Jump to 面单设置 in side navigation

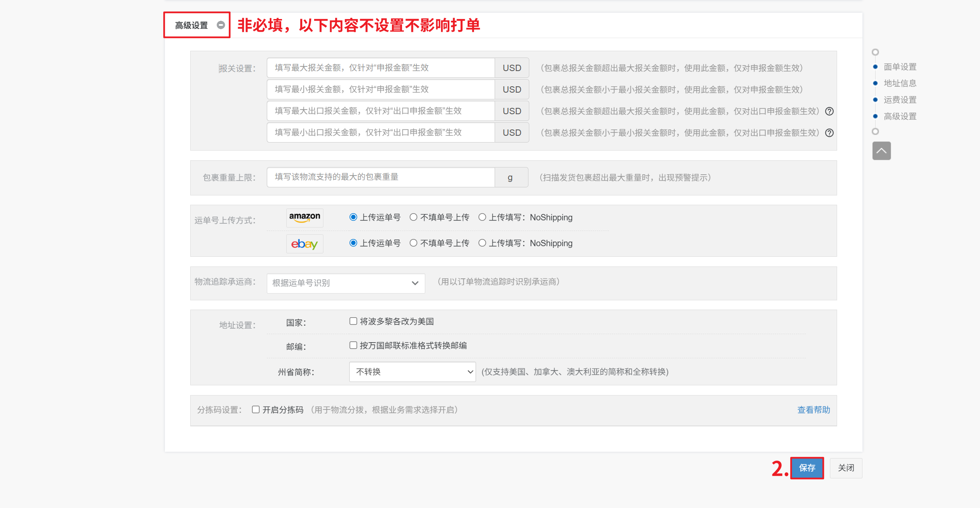pyautogui.click(x=900, y=67)
